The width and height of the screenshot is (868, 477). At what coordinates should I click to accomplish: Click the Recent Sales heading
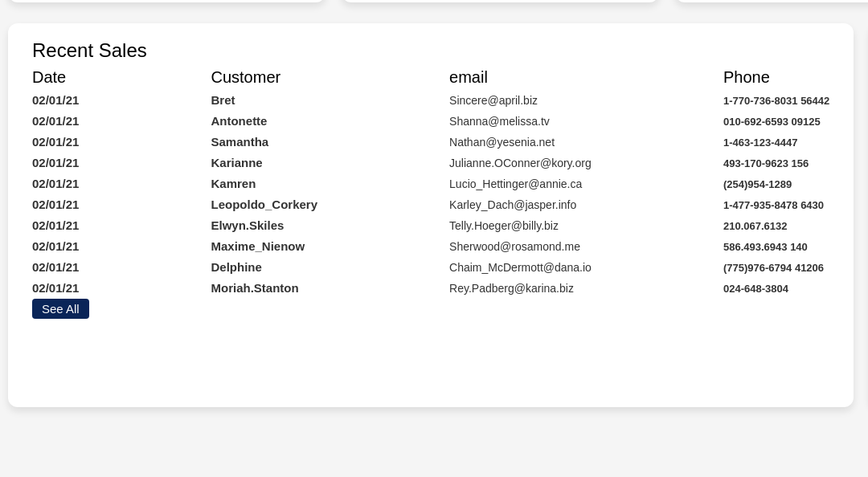(89, 51)
